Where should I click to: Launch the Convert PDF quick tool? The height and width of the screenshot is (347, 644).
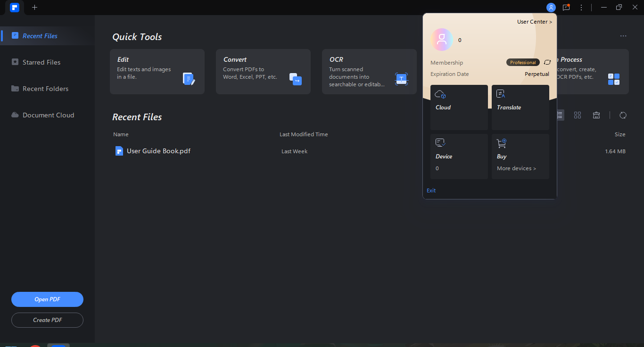click(263, 72)
